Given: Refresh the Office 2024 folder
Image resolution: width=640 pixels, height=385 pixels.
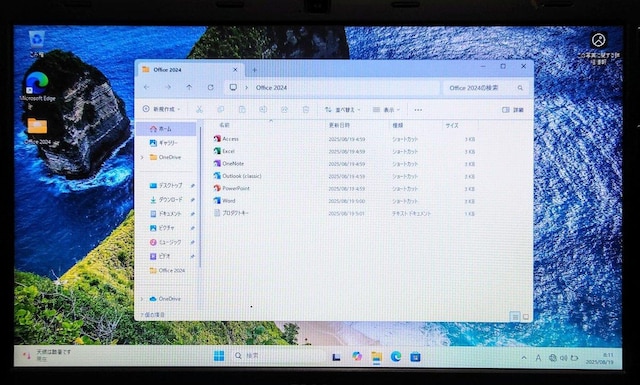Looking at the screenshot, I should pos(211,87).
